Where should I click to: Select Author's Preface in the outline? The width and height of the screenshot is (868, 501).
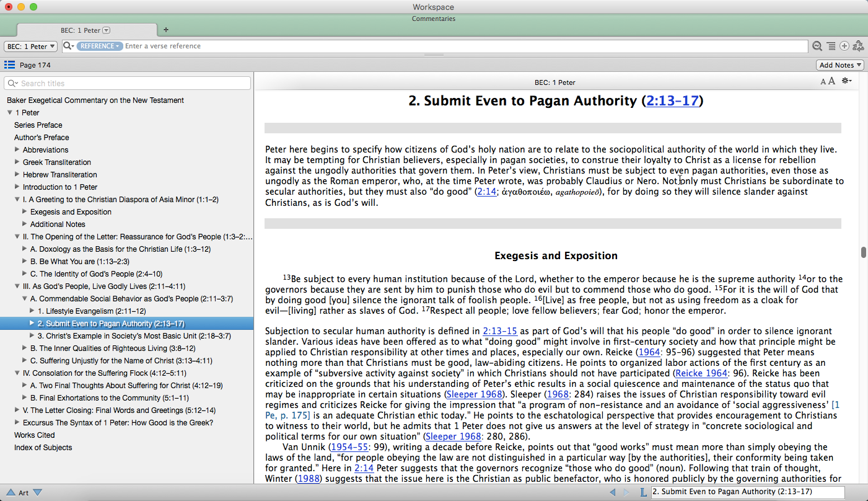point(42,138)
